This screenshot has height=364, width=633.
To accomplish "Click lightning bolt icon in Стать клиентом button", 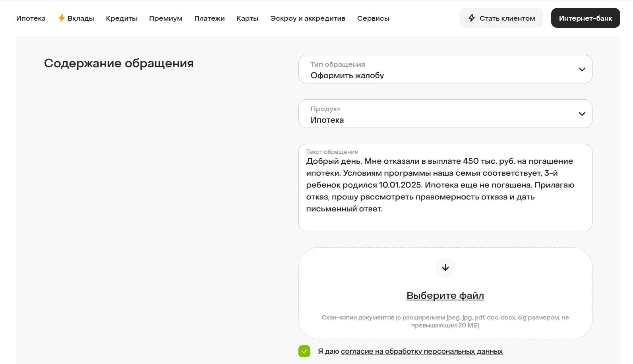I will coord(472,18).
